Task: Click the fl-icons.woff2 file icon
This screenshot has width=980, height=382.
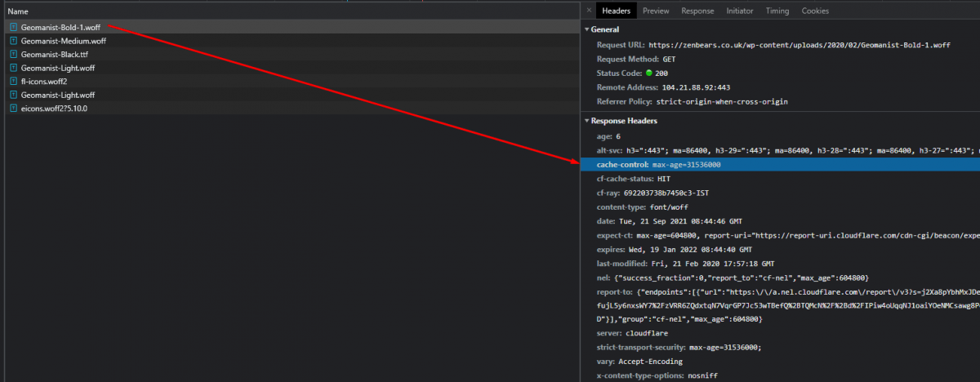Action: click(14, 81)
